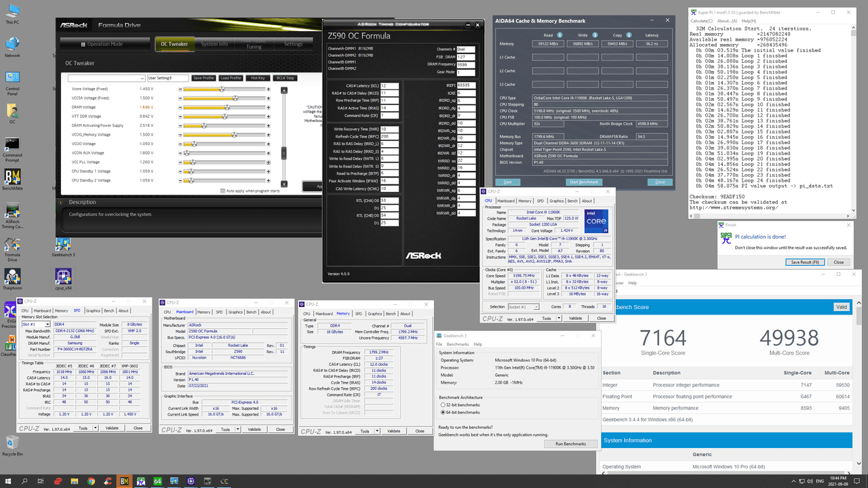
Task: Open This PC desktop icon
Action: click(12, 13)
